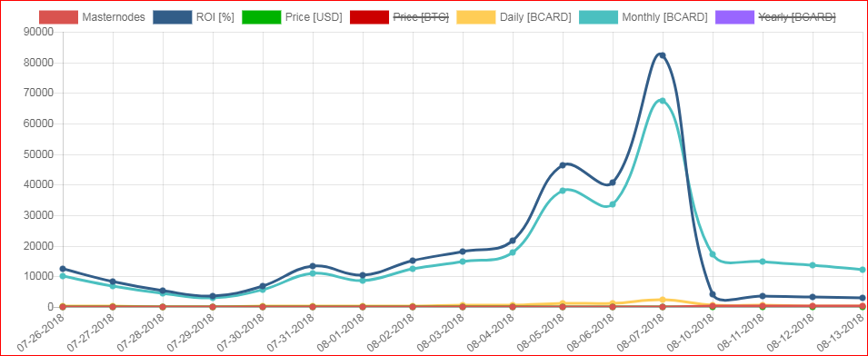Image resolution: width=868 pixels, height=356 pixels.
Task: Click the Price [BTC] red swatch
Action: [369, 17]
